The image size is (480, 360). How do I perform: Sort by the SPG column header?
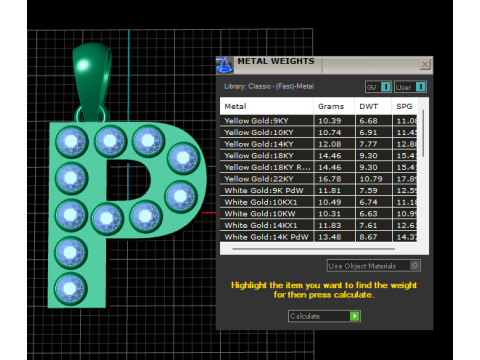pyautogui.click(x=404, y=106)
